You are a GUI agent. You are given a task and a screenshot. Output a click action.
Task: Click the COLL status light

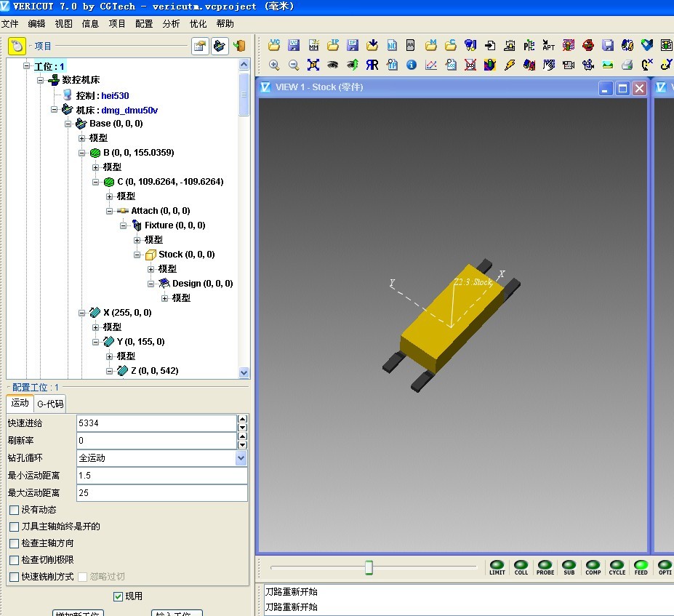[521, 567]
